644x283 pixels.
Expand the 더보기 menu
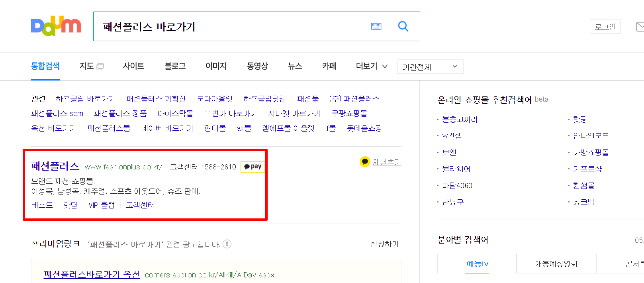coord(372,66)
